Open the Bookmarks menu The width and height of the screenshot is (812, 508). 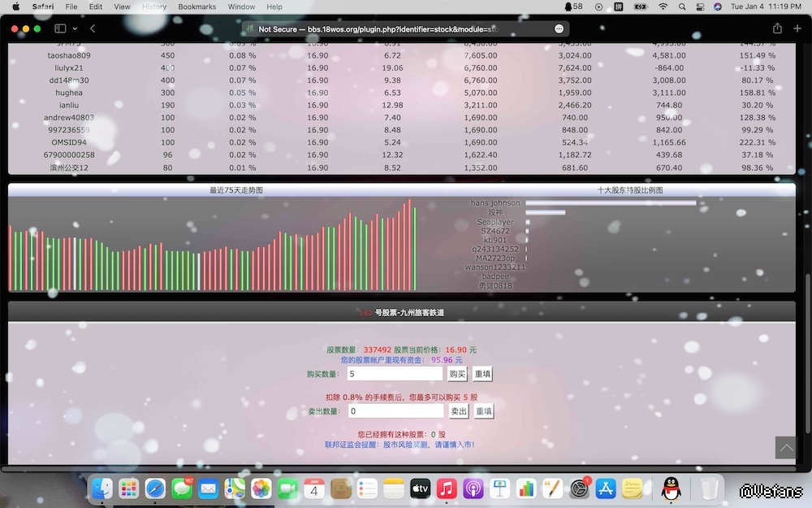[x=197, y=7]
